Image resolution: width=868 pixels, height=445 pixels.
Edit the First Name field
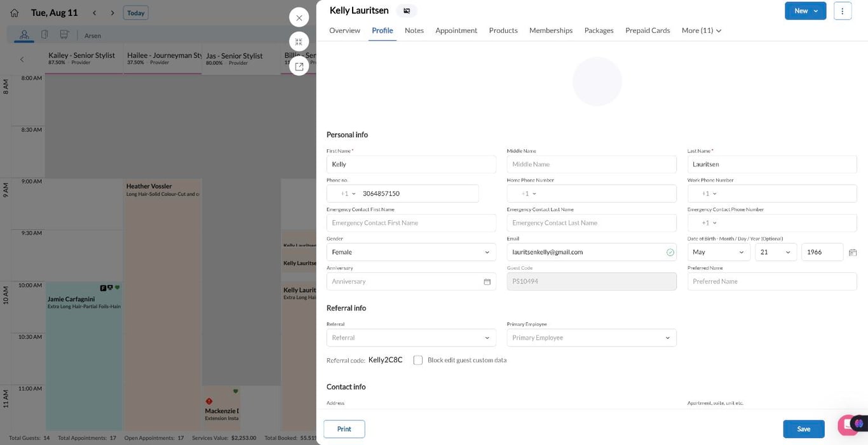point(411,164)
